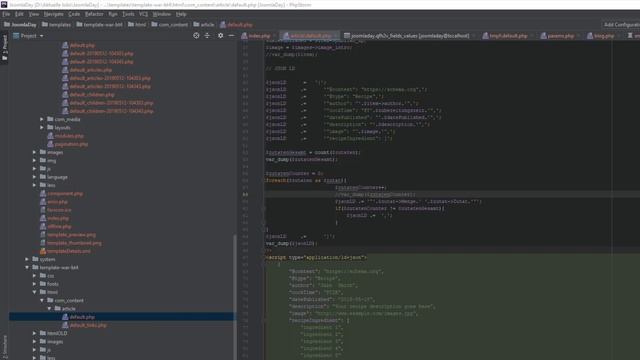Open the File menu
The height and width of the screenshot is (360, 640).
click(x=6, y=14)
